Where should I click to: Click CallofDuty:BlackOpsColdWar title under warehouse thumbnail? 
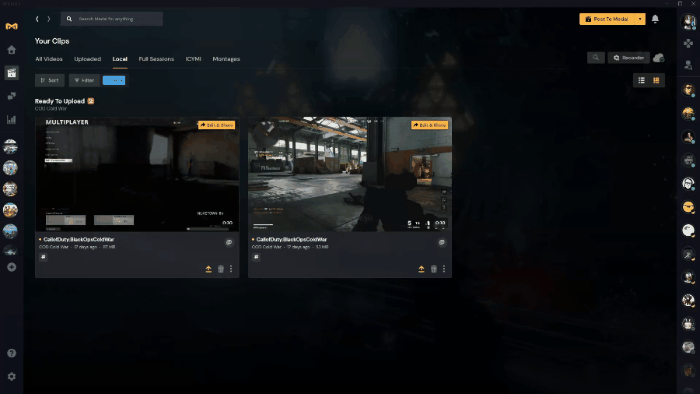coord(292,240)
